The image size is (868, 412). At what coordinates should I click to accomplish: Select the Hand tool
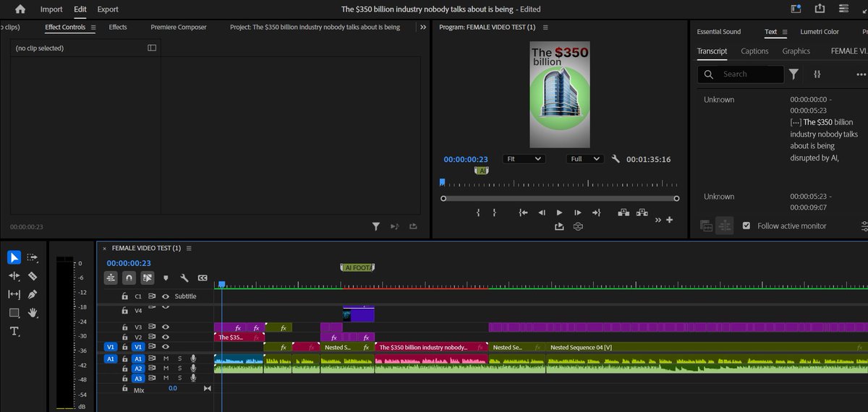(x=33, y=313)
